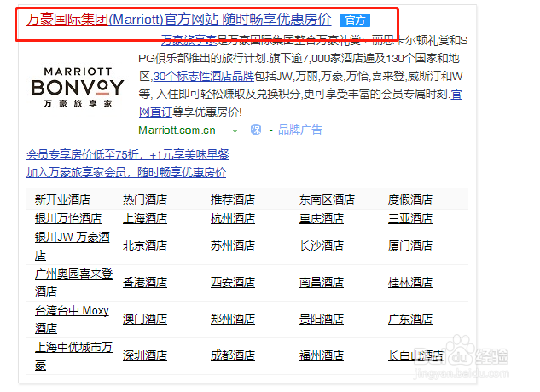Open the 杭州酒店 link

tap(233, 218)
